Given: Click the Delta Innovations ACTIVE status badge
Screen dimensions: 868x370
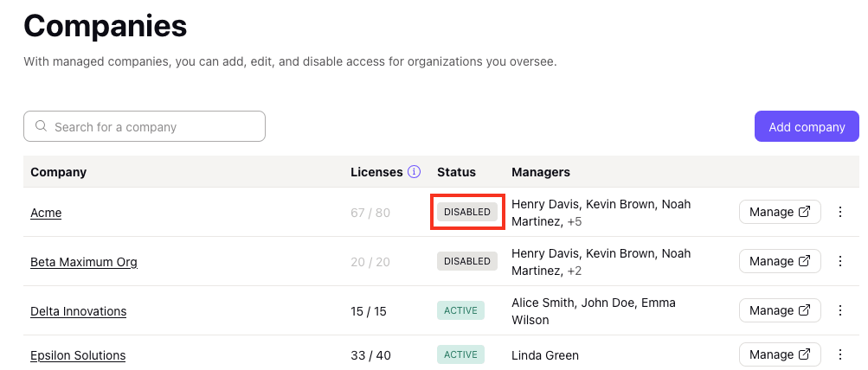Looking at the screenshot, I should [x=460, y=310].
